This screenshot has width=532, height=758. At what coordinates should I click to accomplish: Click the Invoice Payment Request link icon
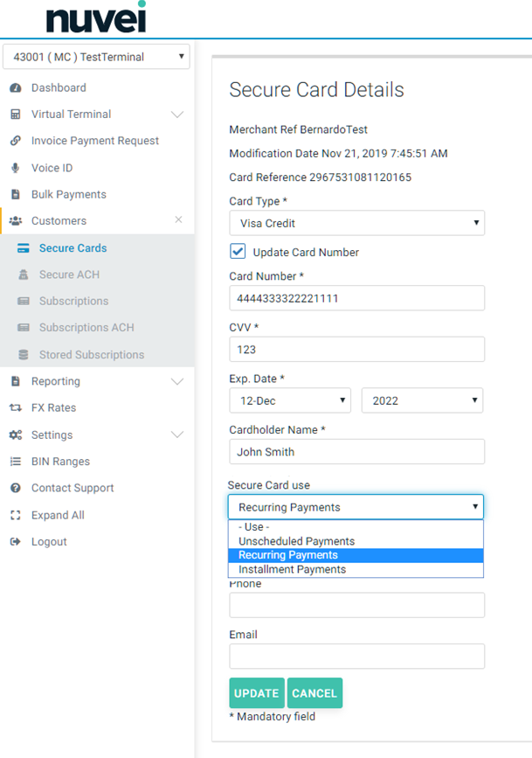(x=15, y=141)
